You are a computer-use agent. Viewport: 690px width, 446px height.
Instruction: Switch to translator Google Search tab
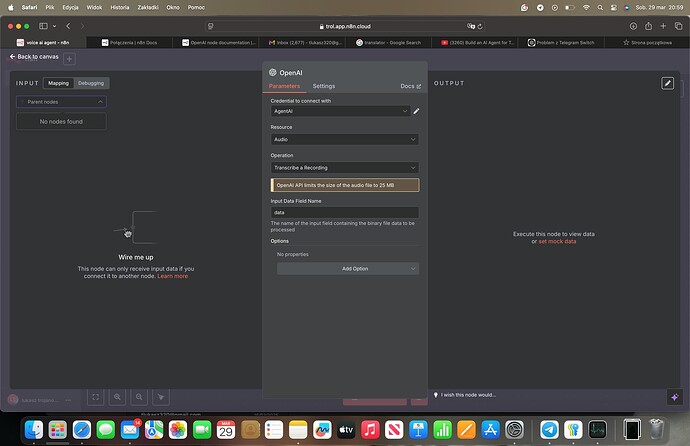pyautogui.click(x=389, y=43)
